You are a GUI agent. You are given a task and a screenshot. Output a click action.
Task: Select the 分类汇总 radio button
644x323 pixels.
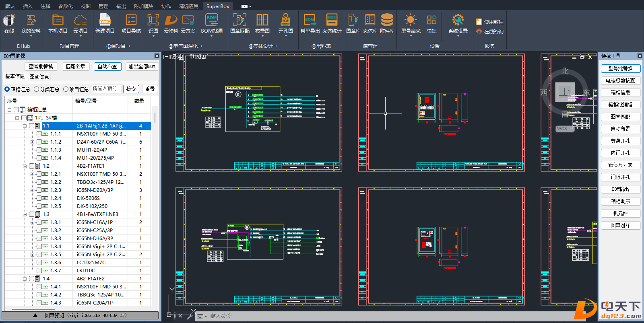click(x=37, y=89)
